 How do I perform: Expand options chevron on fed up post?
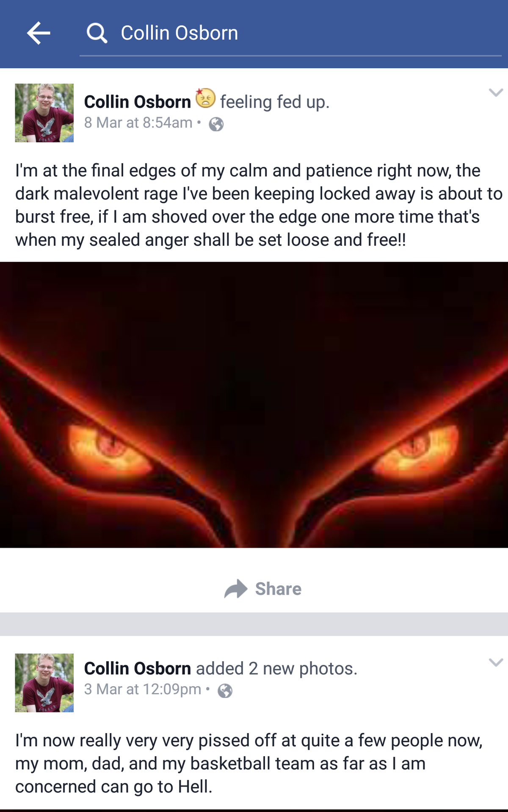click(496, 92)
